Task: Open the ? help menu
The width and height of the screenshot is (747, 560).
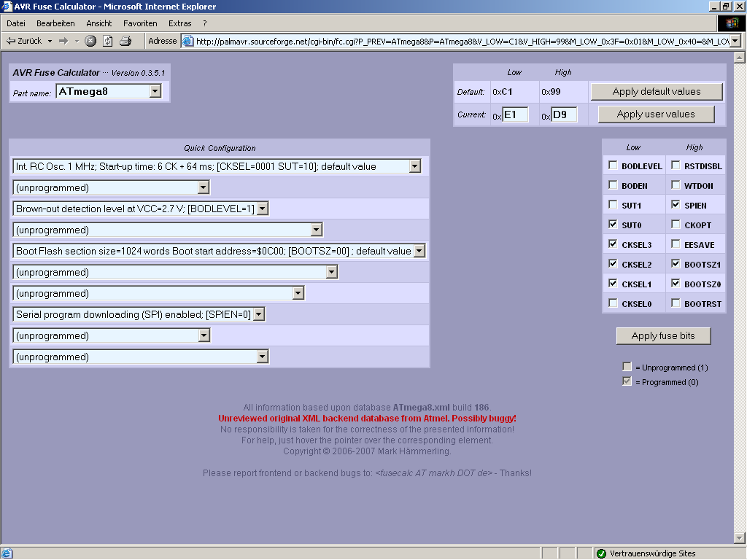Action: (x=205, y=23)
